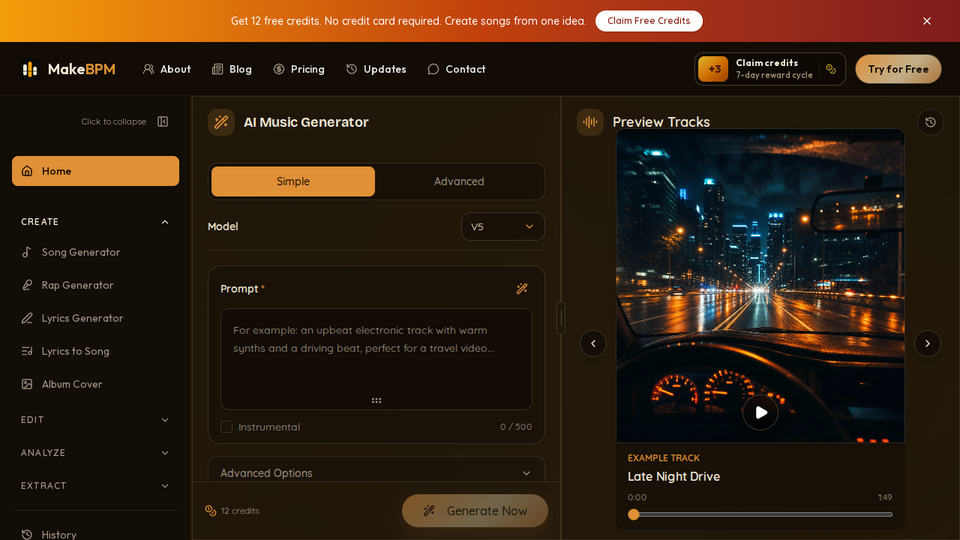Open History in the sidebar
The image size is (960, 540).
(96, 534)
